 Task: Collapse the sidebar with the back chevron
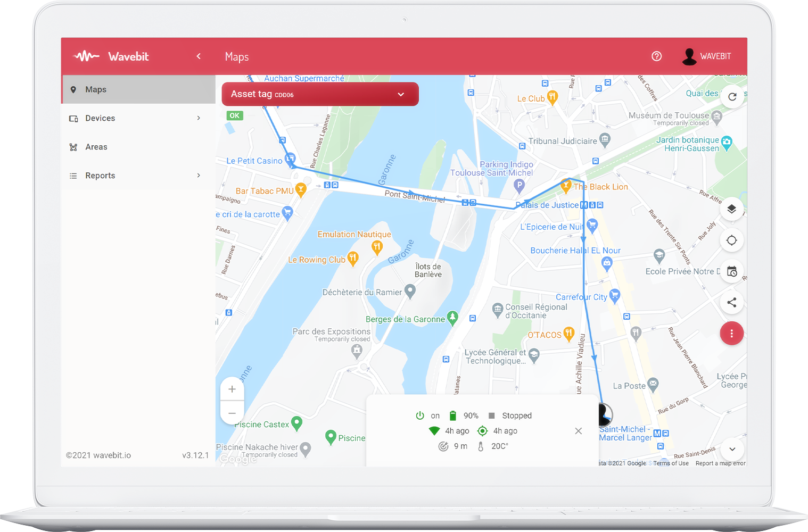click(199, 56)
